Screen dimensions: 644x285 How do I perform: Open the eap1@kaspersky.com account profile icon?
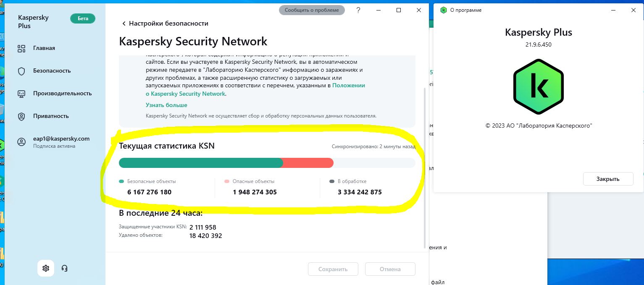tap(21, 142)
